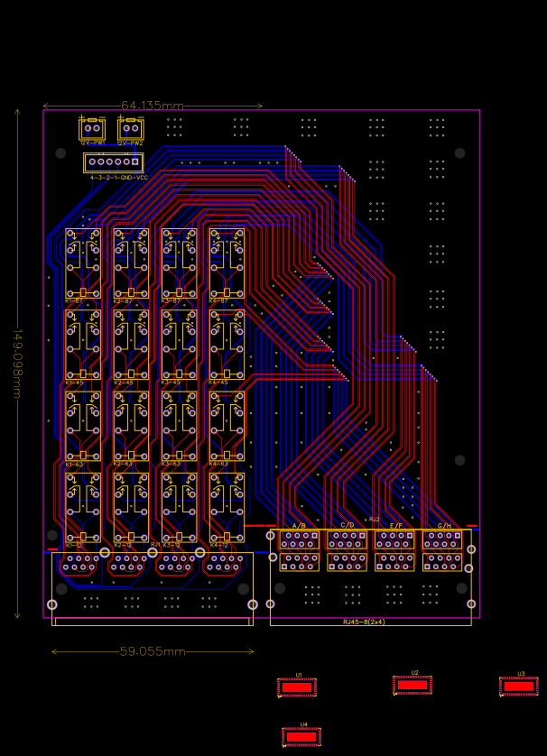The width and height of the screenshot is (547, 756).
Task: Click the G/H RJ45 port label
Action: tap(444, 526)
